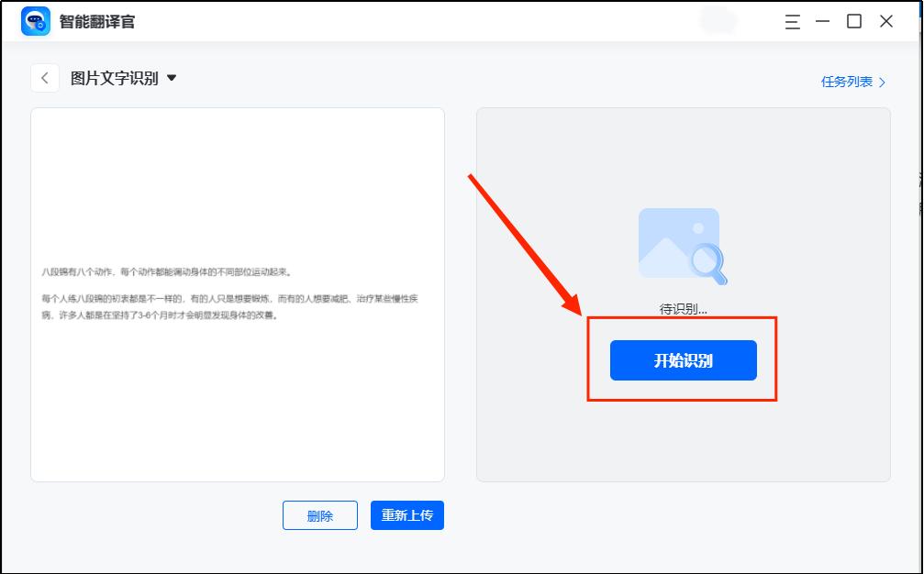Click 重新上传 to re-upload an image

pyautogui.click(x=406, y=515)
